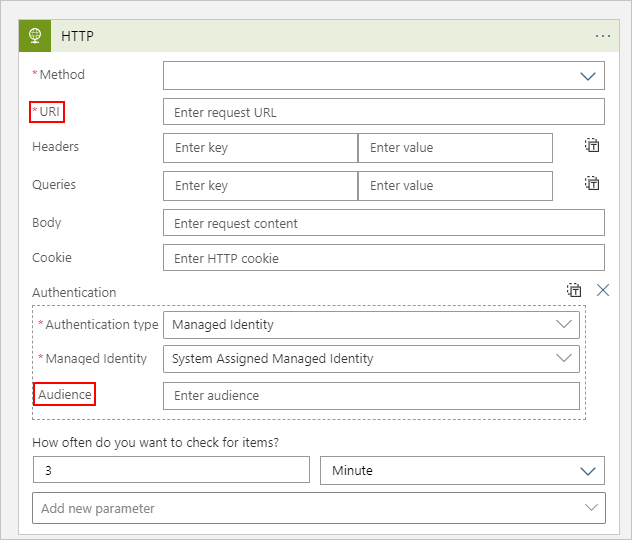The width and height of the screenshot is (632, 540).
Task: Click the Audience label
Action: (x=65, y=394)
